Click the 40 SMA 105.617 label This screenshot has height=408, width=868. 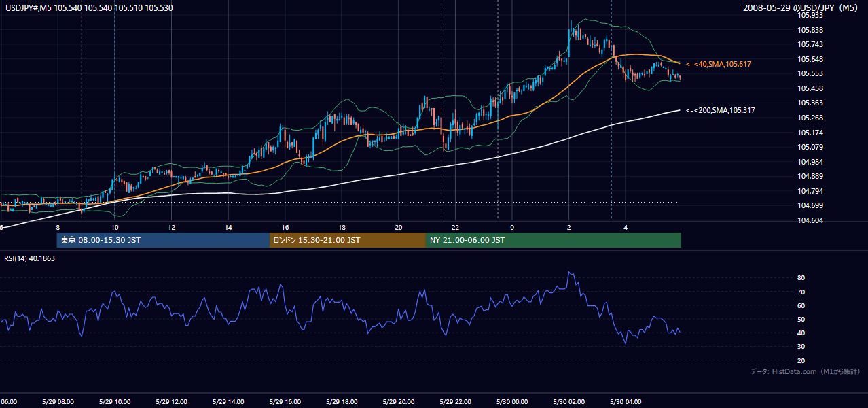pyautogui.click(x=719, y=64)
